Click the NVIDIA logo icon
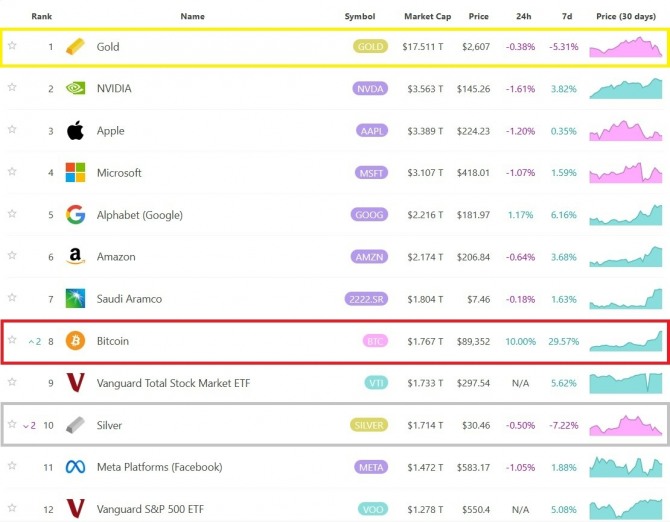Image resolution: width=670 pixels, height=522 pixels. 75,88
